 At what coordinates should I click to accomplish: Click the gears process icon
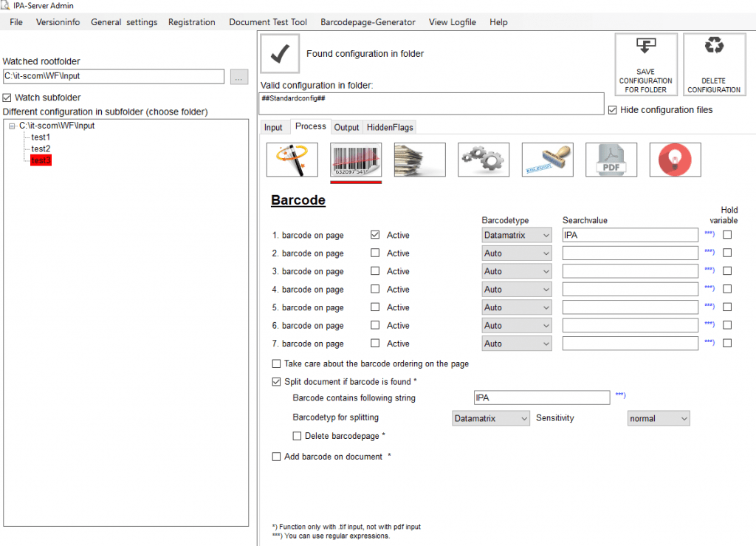tap(483, 160)
